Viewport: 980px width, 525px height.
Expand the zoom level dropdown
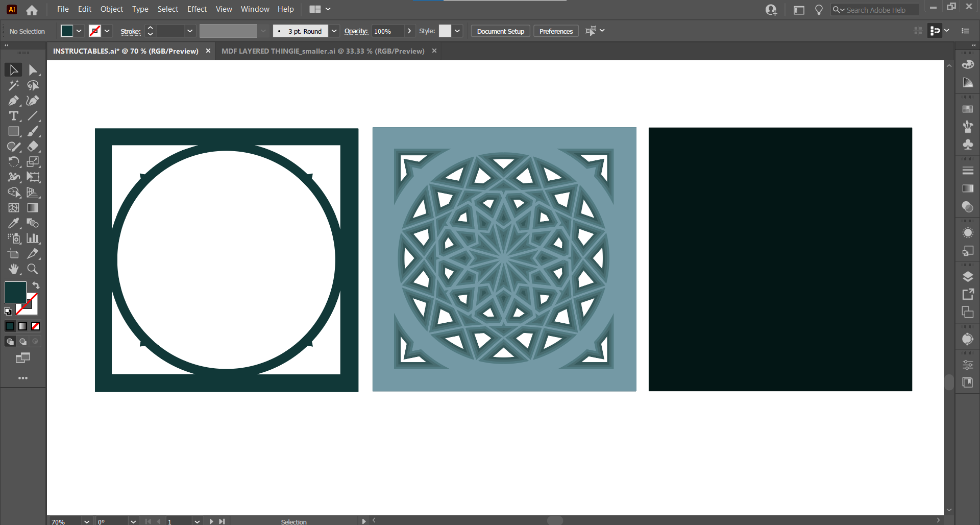(87, 521)
